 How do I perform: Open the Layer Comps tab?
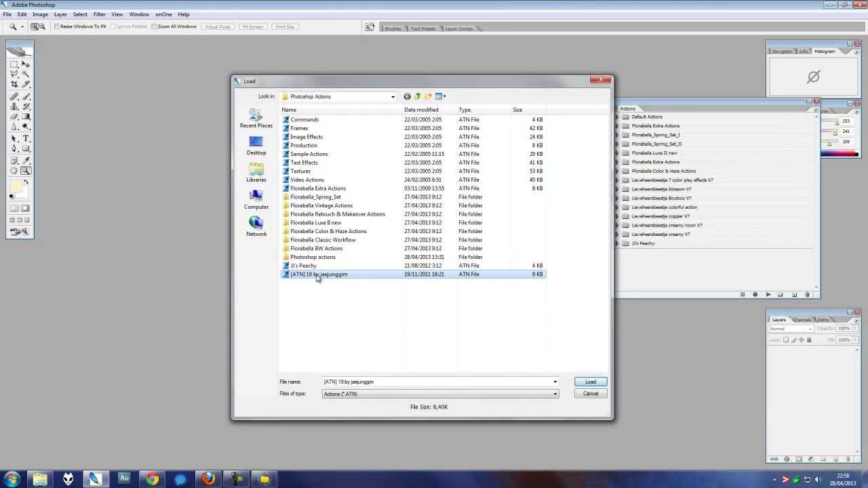pyautogui.click(x=459, y=28)
